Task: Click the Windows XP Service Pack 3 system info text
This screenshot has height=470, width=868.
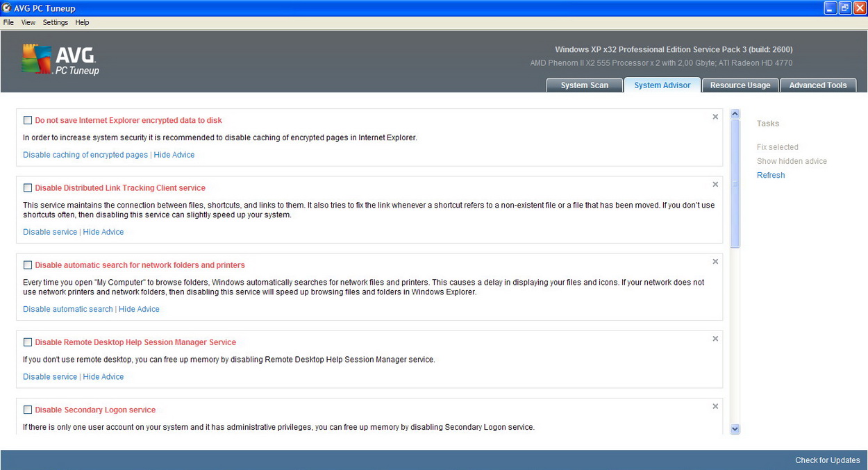Action: click(x=674, y=49)
